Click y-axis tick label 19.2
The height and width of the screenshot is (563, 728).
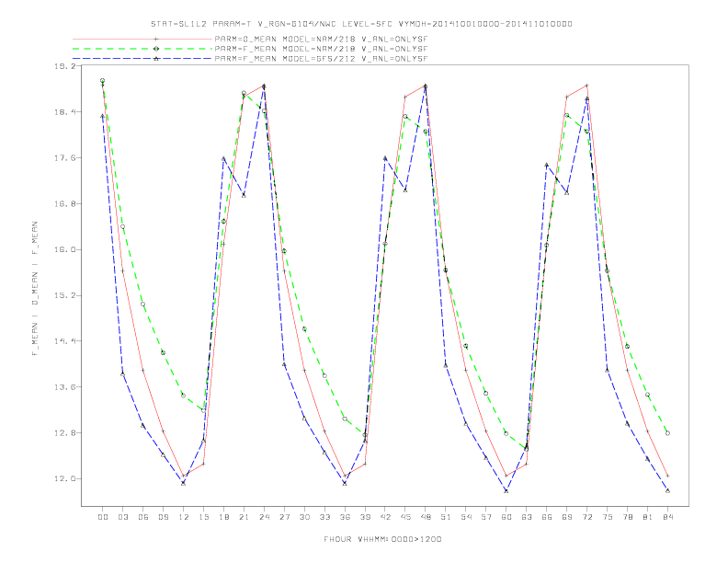tap(64, 66)
